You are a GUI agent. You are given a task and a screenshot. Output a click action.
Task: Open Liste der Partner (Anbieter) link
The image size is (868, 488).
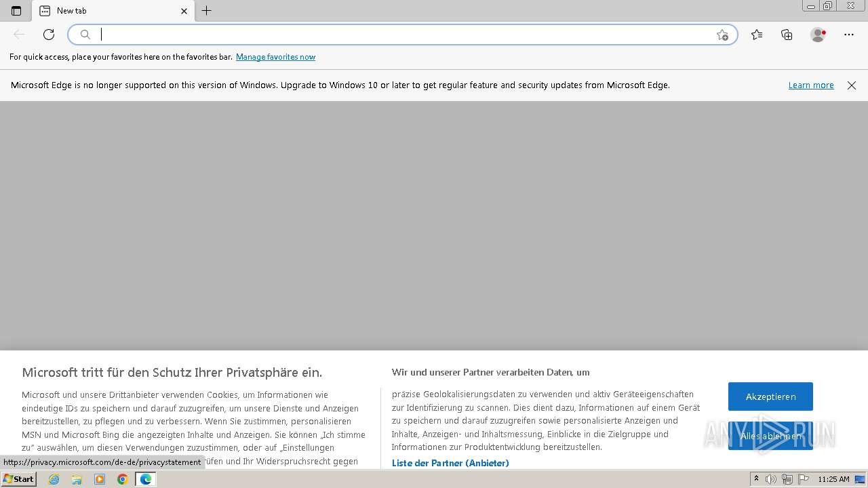450,463
